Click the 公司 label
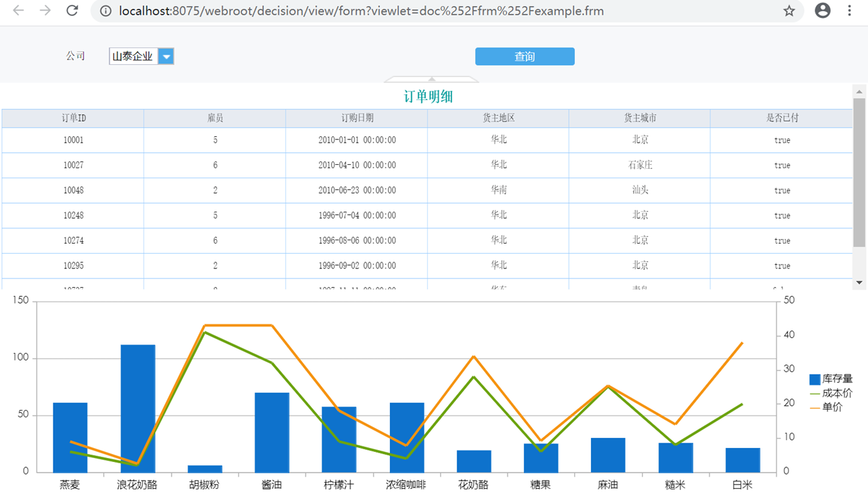Image resolution: width=868 pixels, height=496 pixels. pos(75,56)
